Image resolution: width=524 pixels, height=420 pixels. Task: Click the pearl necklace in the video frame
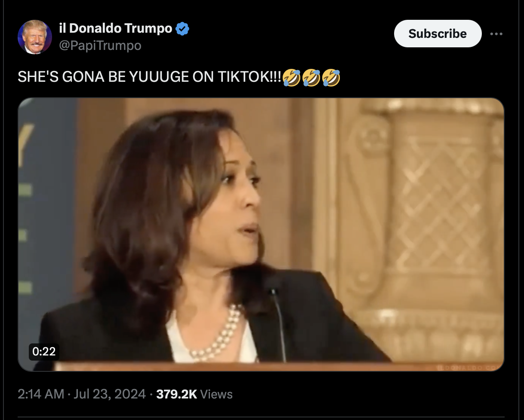217,334
